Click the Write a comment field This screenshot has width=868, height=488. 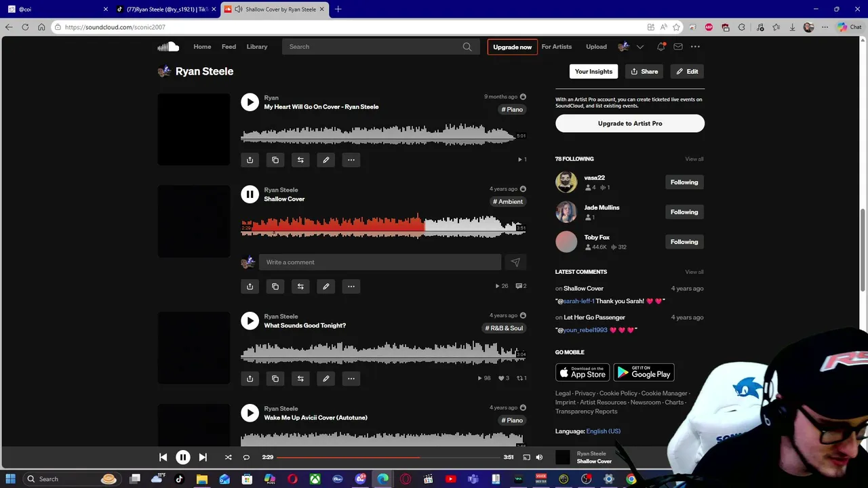point(380,262)
